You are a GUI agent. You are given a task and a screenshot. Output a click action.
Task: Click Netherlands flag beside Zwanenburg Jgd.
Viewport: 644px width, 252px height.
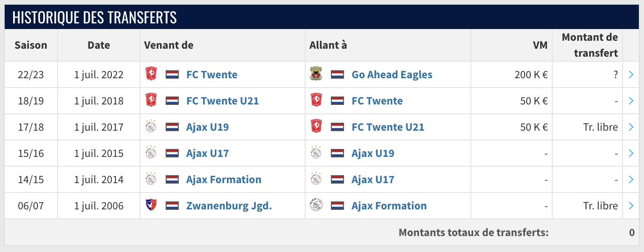pos(172,206)
